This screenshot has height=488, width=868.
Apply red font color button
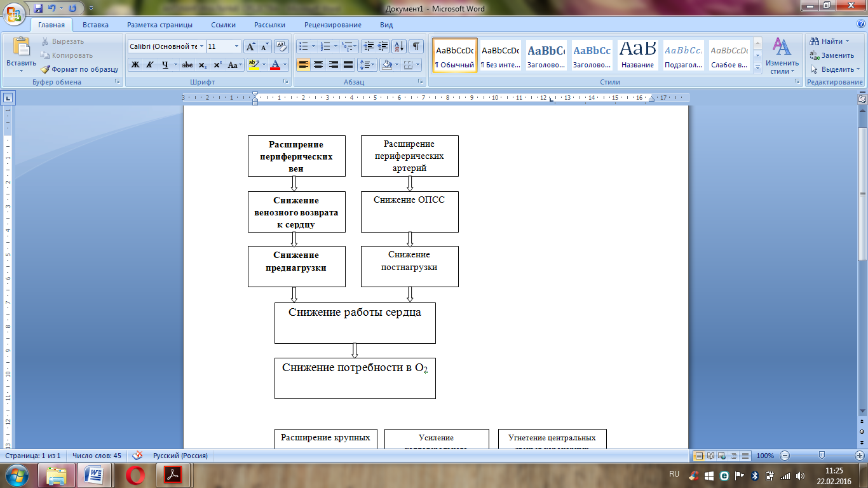pos(275,65)
